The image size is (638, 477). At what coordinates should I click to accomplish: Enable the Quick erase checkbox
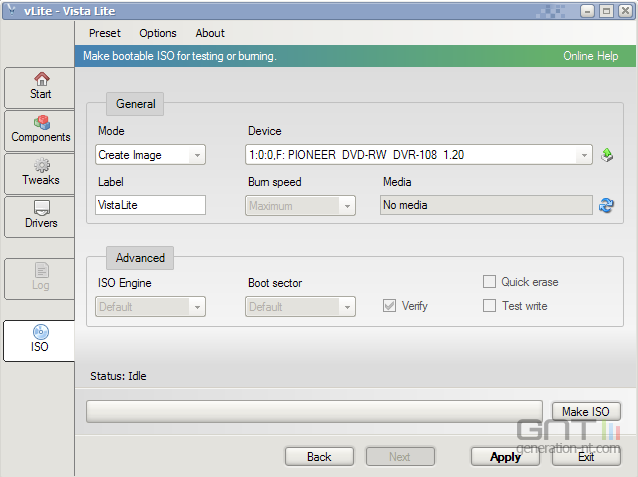click(x=489, y=282)
